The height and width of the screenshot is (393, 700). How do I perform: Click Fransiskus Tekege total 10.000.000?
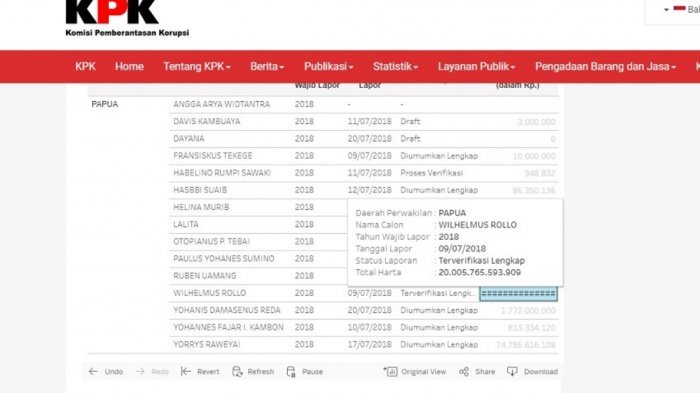pyautogui.click(x=534, y=156)
